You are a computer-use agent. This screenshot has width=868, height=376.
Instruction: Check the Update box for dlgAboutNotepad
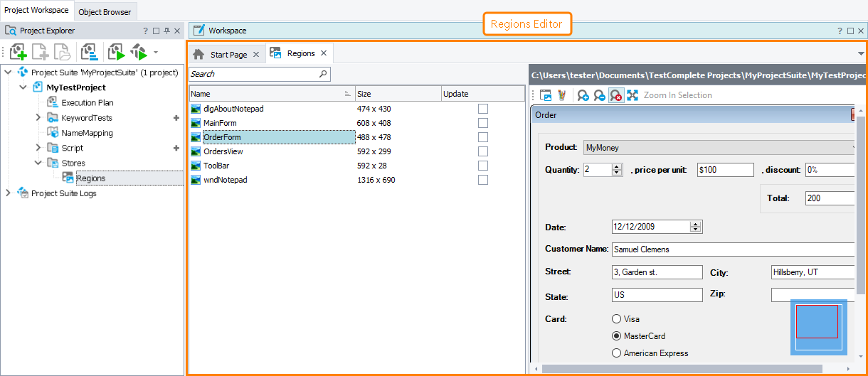click(x=483, y=109)
